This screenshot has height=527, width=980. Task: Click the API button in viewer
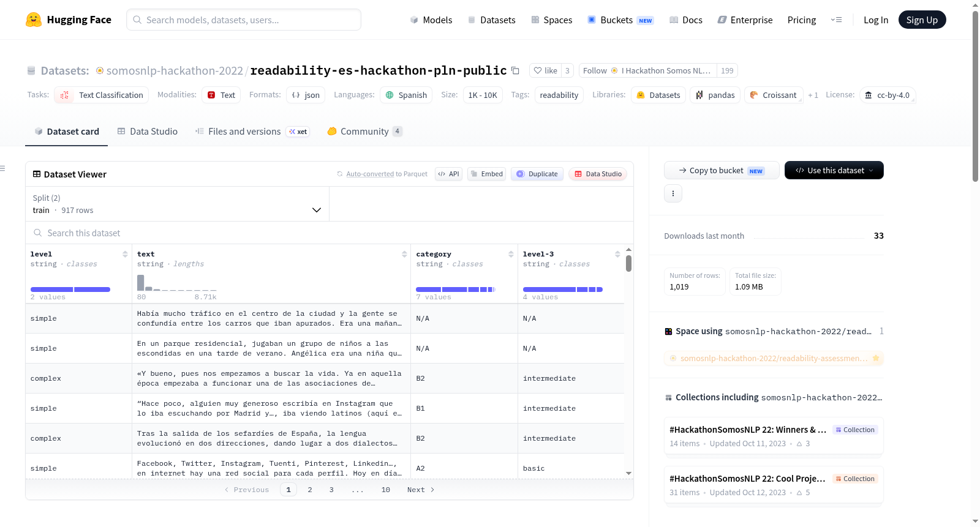click(x=448, y=174)
